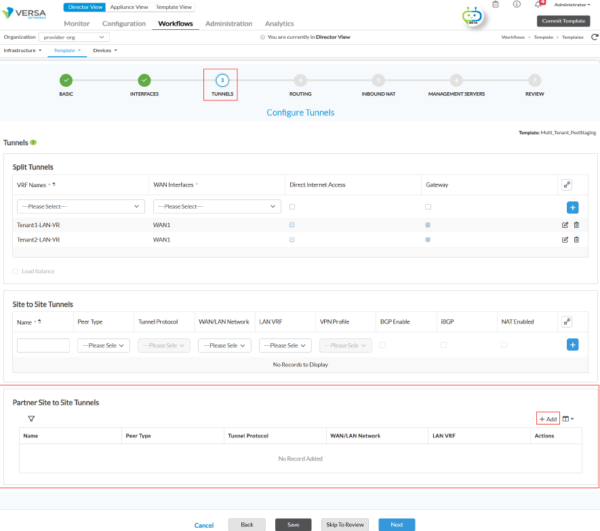Viewport: 600px width, 531px height.
Task: Toggle Direct Internet Access for Tenant1-LAN-VR
Action: click(x=292, y=225)
